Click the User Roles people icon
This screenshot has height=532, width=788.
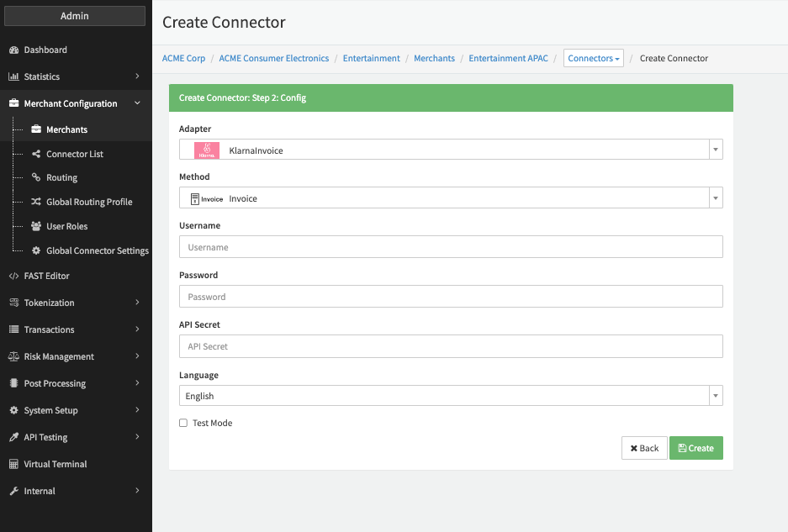tap(36, 226)
